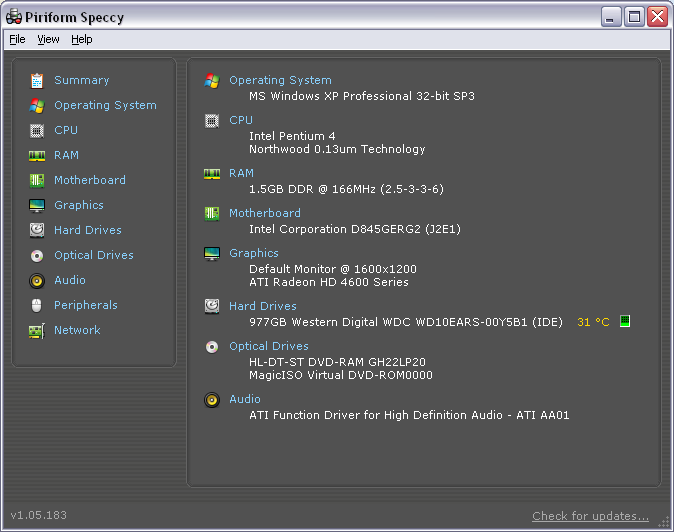Select Network in the sidebar
The width and height of the screenshot is (674, 532).
[x=77, y=330]
